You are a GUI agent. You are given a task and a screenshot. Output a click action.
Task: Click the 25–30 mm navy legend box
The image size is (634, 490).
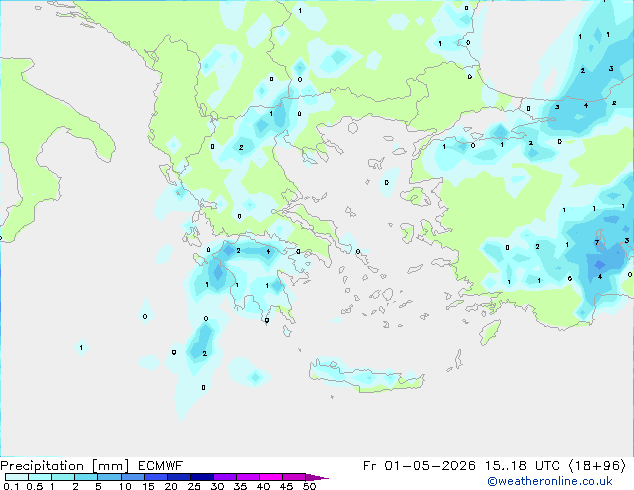[x=201, y=477]
